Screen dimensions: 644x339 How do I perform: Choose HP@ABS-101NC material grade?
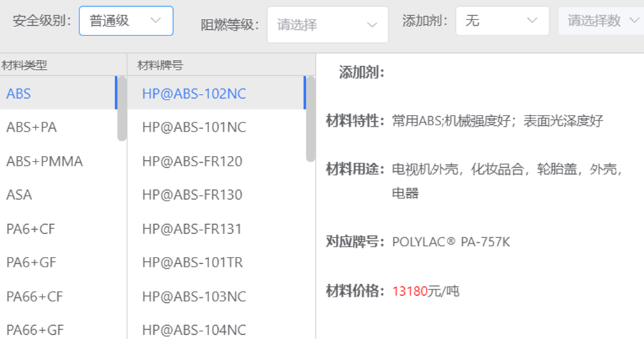coord(216,127)
